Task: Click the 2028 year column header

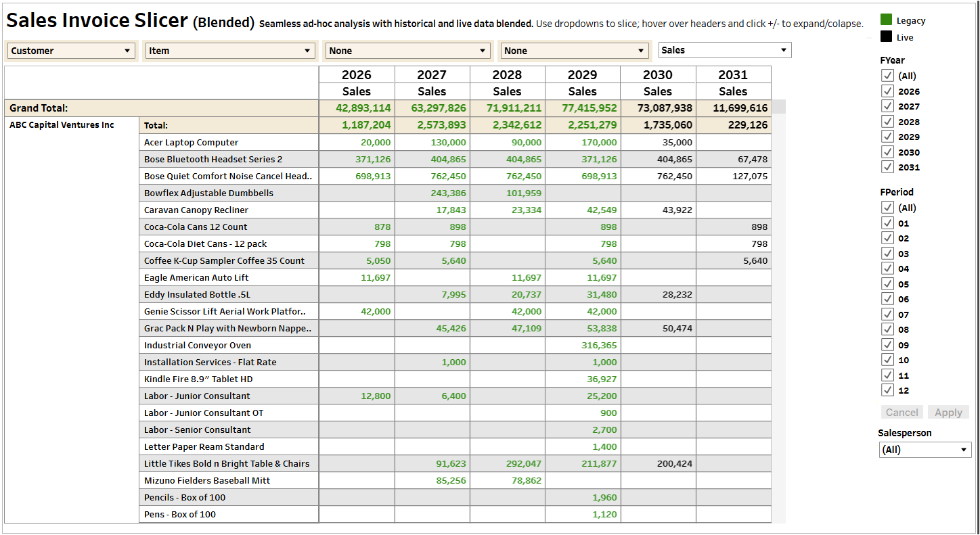Action: pos(507,75)
